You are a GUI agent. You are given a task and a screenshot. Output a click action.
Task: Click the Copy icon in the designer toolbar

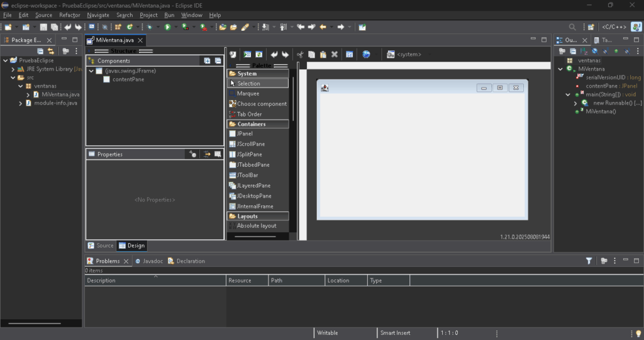pyautogui.click(x=312, y=54)
